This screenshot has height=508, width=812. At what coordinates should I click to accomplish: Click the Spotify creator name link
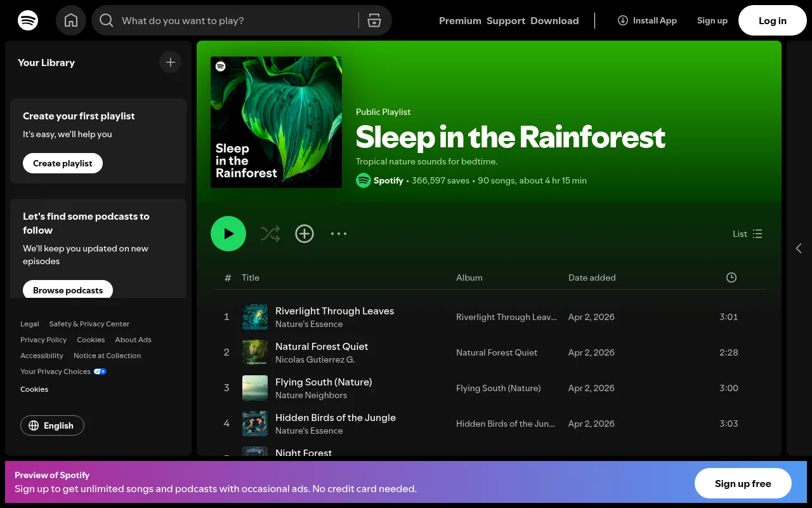[x=388, y=180]
